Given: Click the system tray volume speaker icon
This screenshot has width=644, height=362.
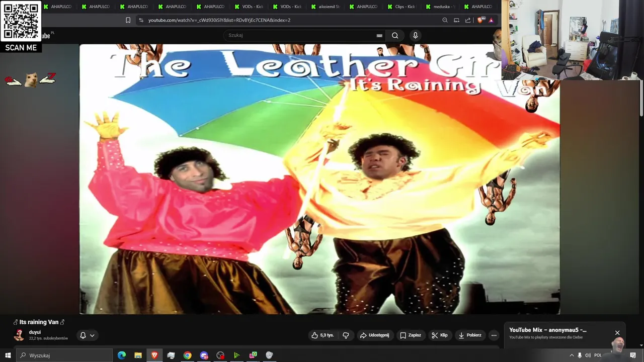Looking at the screenshot, I should 588,355.
